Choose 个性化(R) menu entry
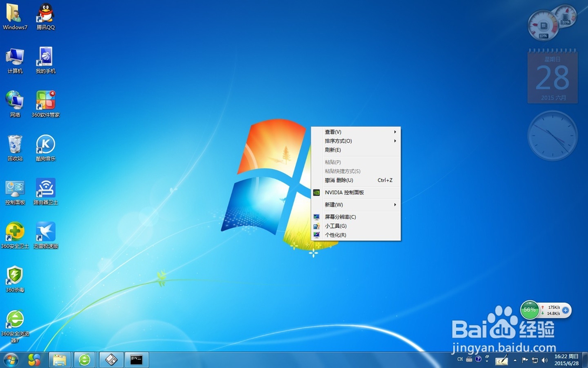Viewport: 588px width, 368px height. (x=356, y=235)
